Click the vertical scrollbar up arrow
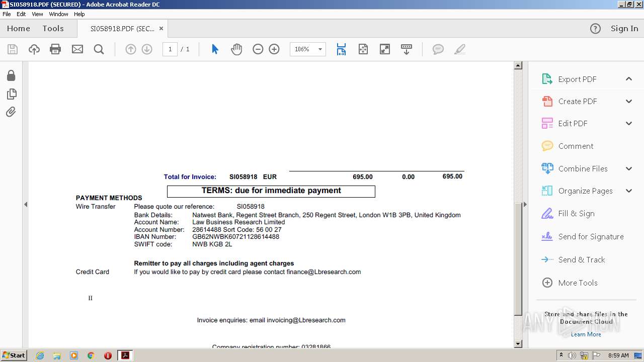The height and width of the screenshot is (362, 644). tap(518, 65)
